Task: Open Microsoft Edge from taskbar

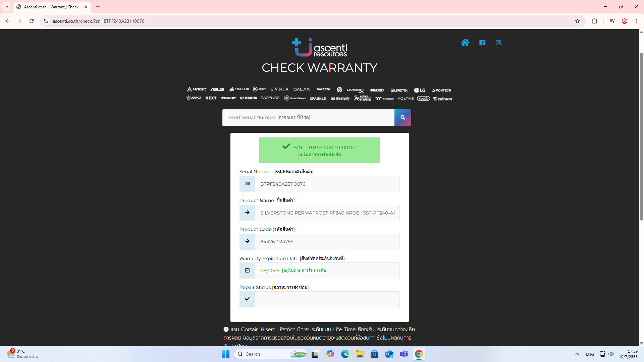Action: [345, 354]
